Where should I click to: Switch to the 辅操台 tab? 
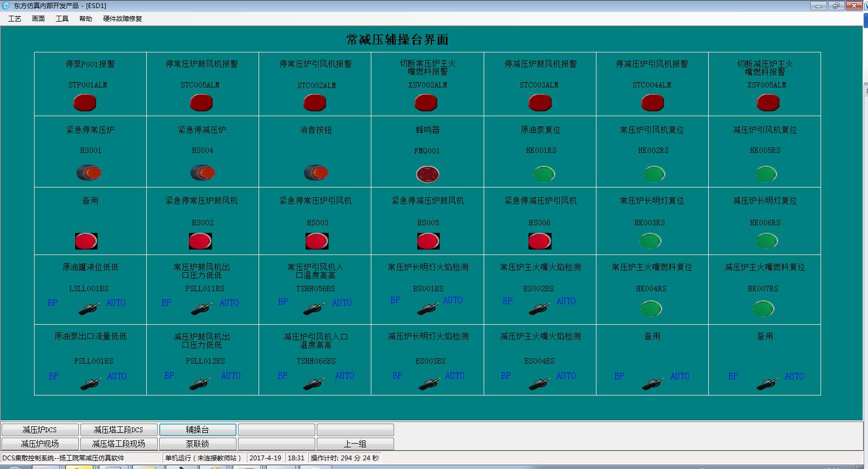[198, 430]
